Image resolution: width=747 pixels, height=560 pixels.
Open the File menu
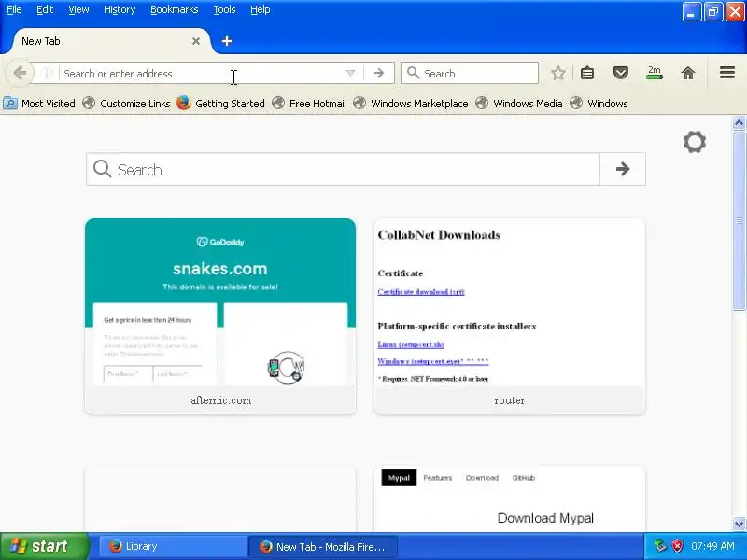pos(14,9)
